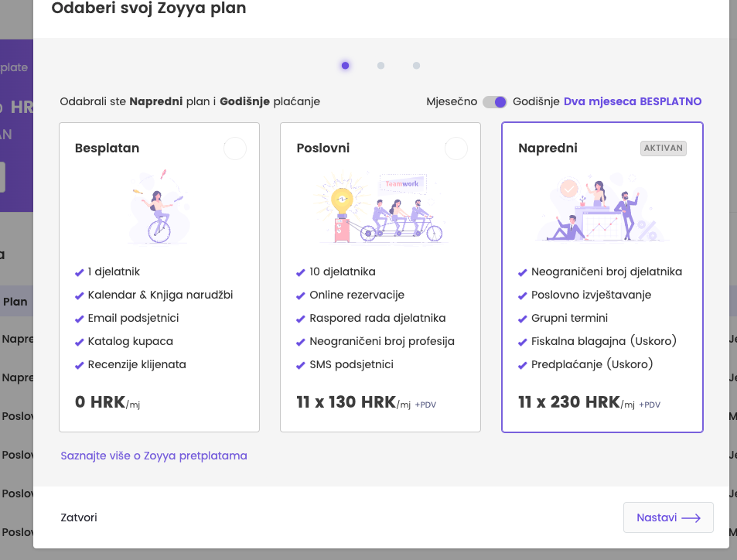737x560 pixels.
Task: Click the checkmark next to Grupni termini
Action: 523,319
